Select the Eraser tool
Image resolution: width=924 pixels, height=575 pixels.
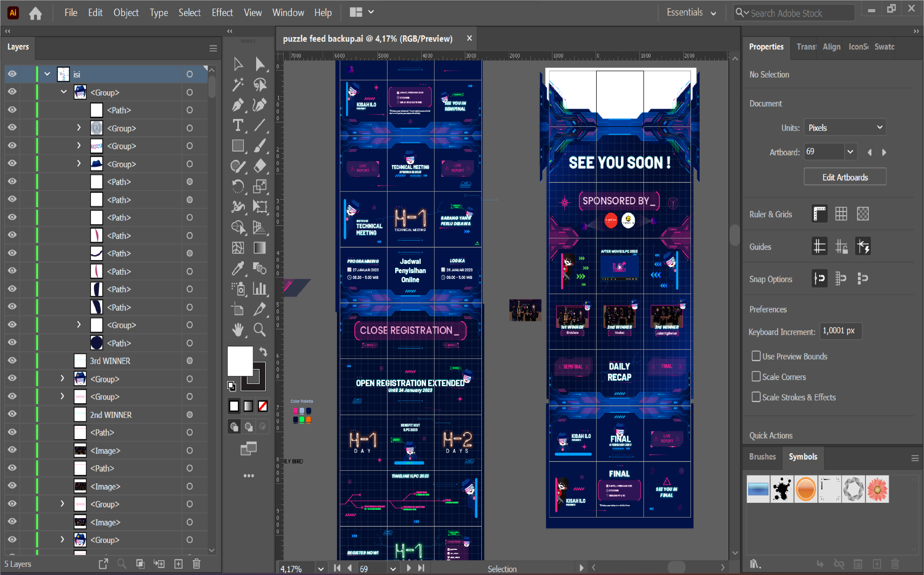(x=260, y=166)
